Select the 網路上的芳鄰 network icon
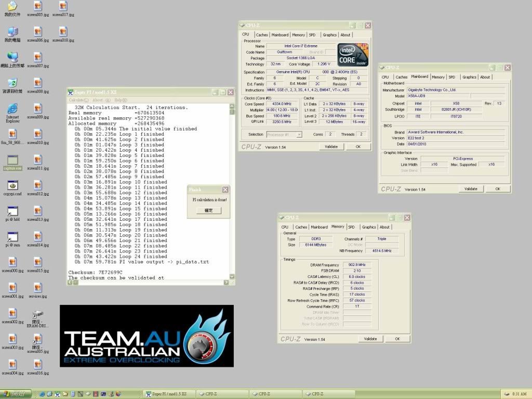Viewport: 532px width, 399px height. [x=12, y=60]
